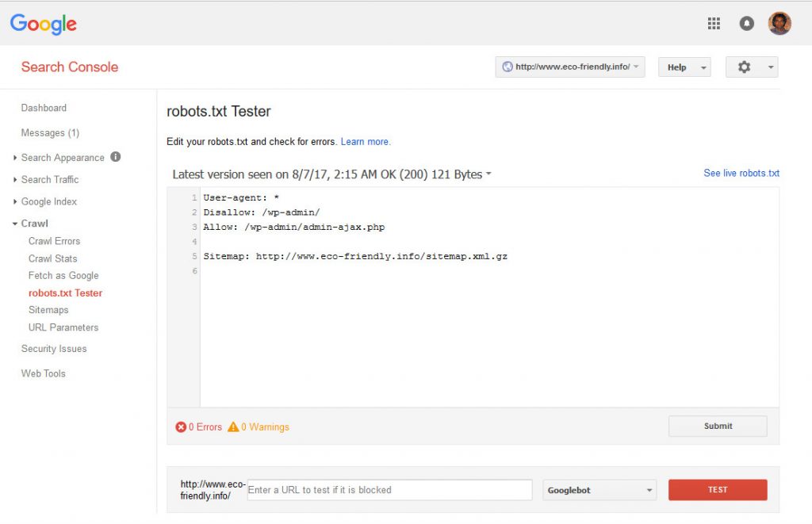Open the account profile avatar

779,23
